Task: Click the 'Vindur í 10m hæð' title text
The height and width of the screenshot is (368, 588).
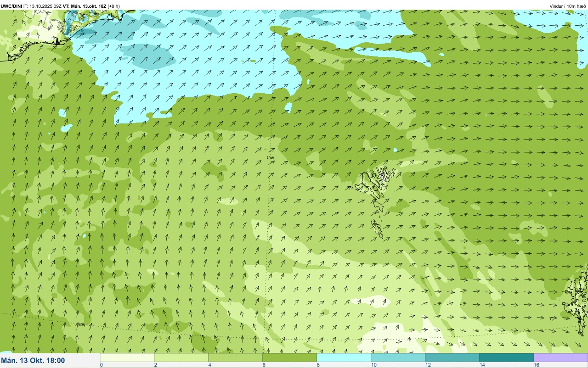Action: pos(567,6)
